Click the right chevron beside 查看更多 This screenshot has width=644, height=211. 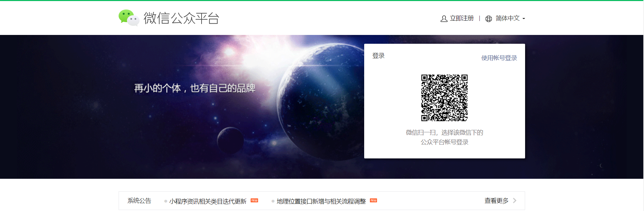515,200
